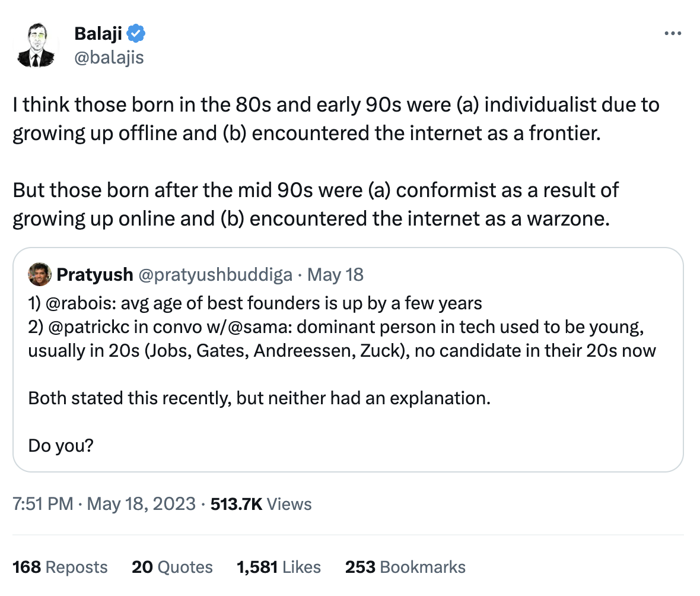Click the Pratyush author name
This screenshot has width=700, height=596.
(94, 274)
